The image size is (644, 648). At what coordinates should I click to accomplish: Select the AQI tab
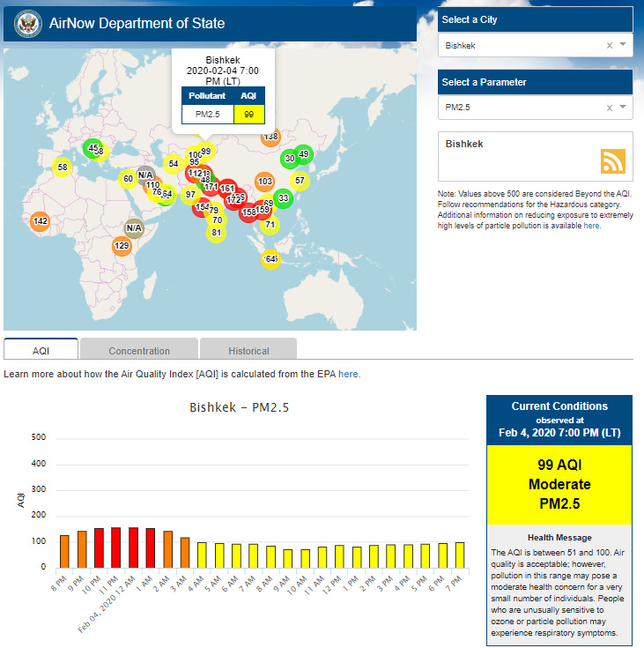click(x=41, y=350)
